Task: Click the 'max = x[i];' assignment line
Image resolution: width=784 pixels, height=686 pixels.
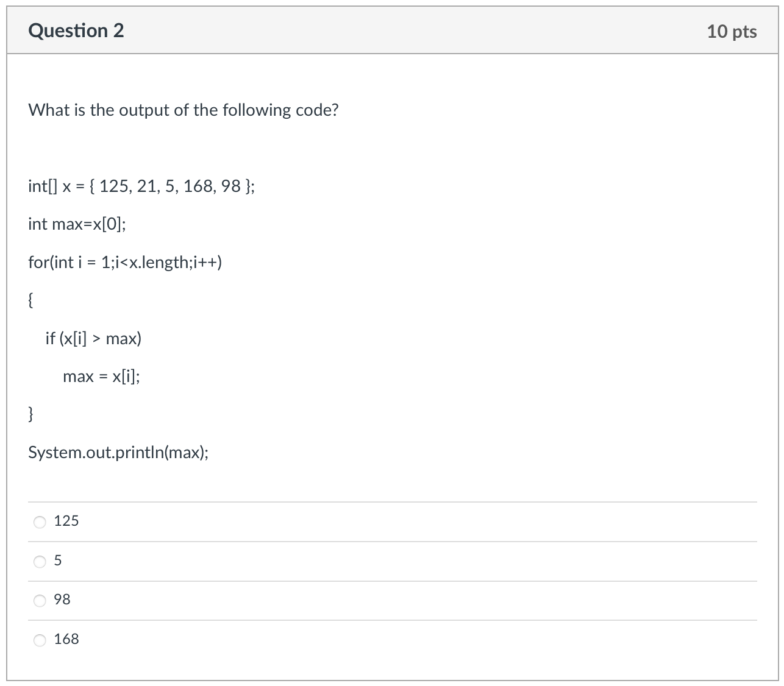Action: 101,377
